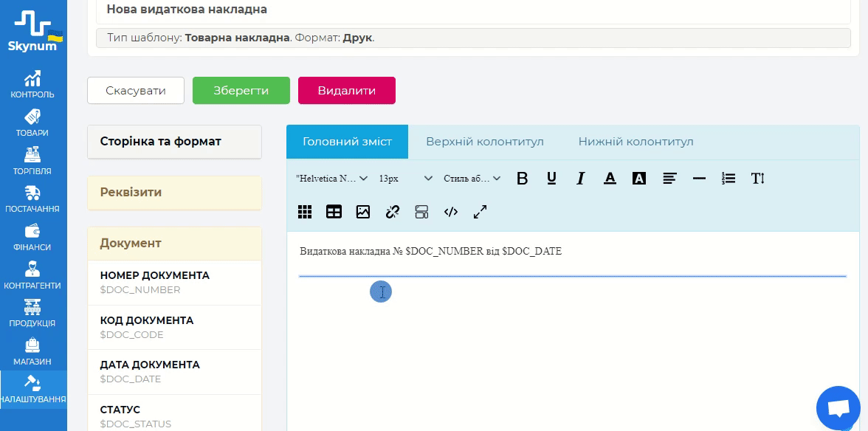
Task: Open the Helvetica font family dropdown
Action: tap(331, 179)
